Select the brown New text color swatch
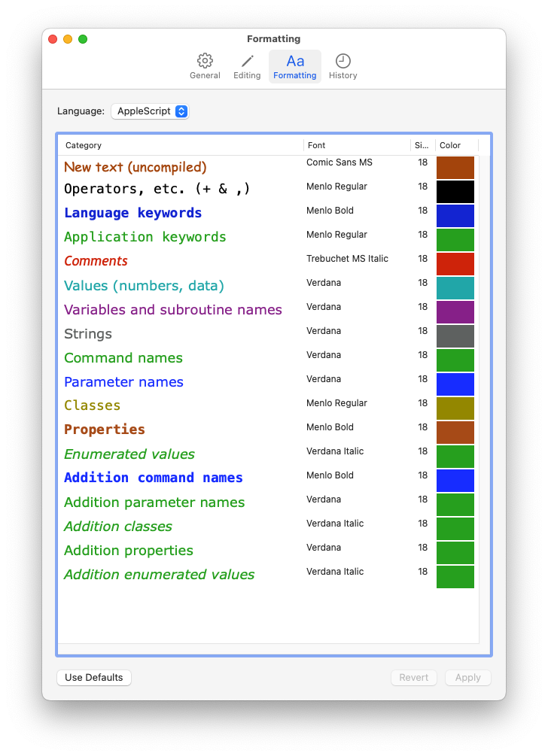The image size is (548, 756). [x=455, y=168]
